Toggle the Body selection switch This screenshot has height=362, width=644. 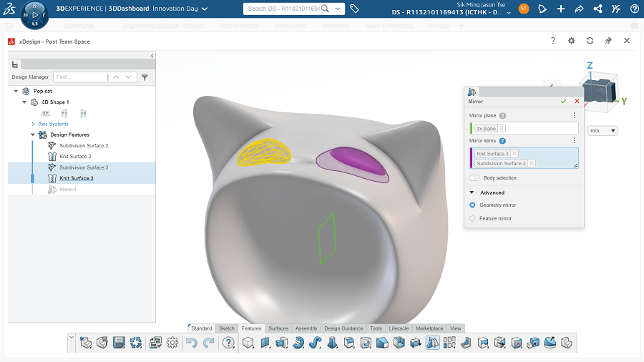point(474,178)
